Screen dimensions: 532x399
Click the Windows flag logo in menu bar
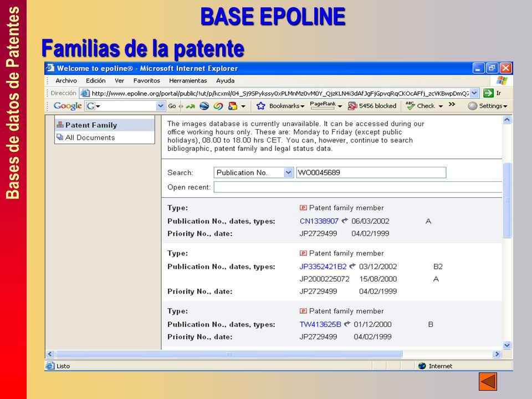pyautogui.click(x=502, y=81)
